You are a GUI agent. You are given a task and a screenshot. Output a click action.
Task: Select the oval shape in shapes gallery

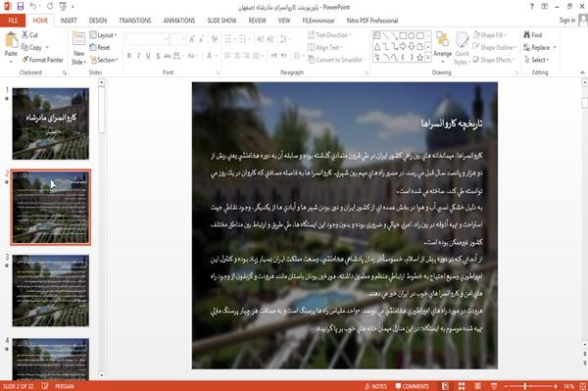tap(412, 35)
